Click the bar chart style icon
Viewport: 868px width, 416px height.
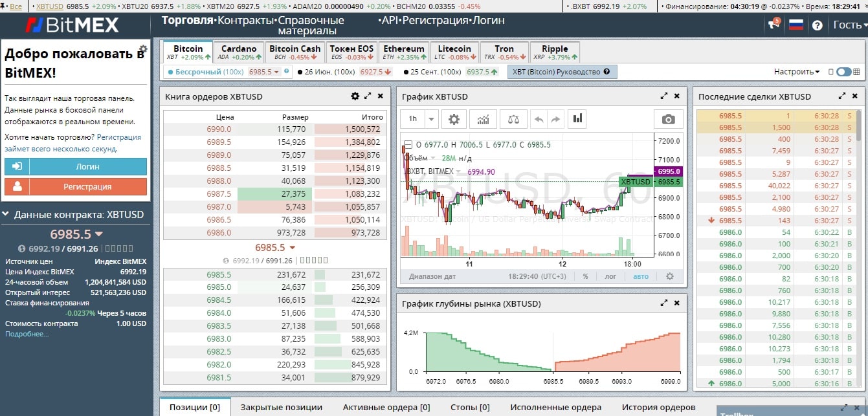(578, 119)
